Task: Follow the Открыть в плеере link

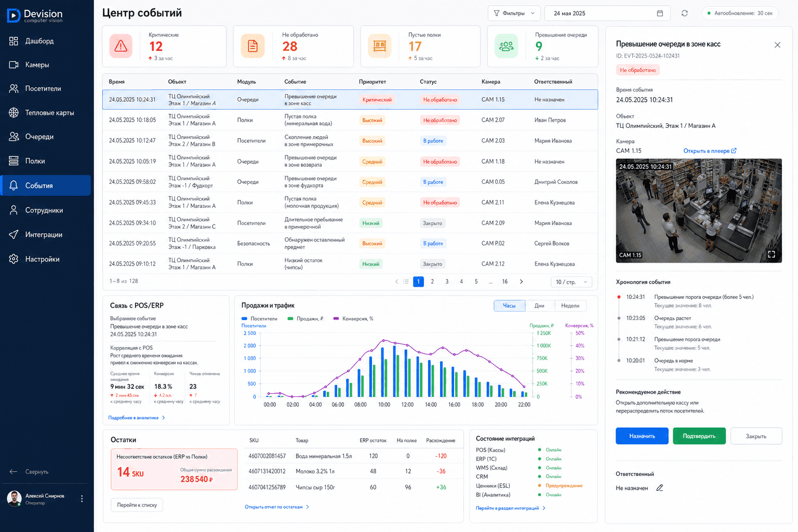Action: click(710, 151)
